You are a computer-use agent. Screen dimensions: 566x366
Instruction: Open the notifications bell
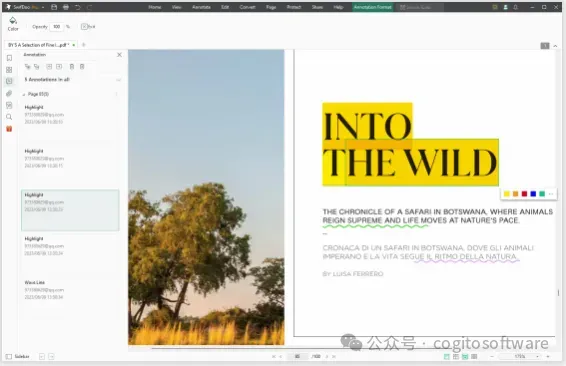pos(515,7)
